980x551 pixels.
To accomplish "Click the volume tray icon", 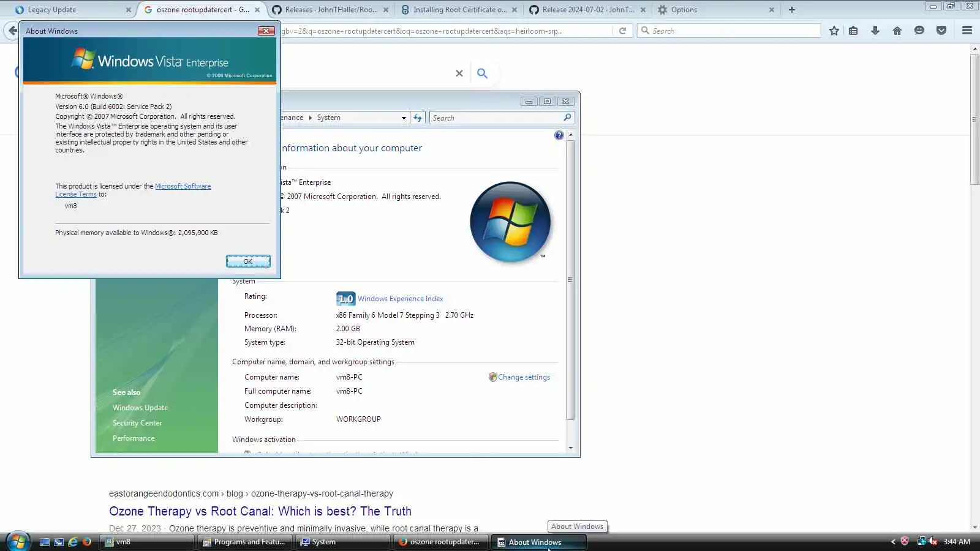I will (x=933, y=541).
